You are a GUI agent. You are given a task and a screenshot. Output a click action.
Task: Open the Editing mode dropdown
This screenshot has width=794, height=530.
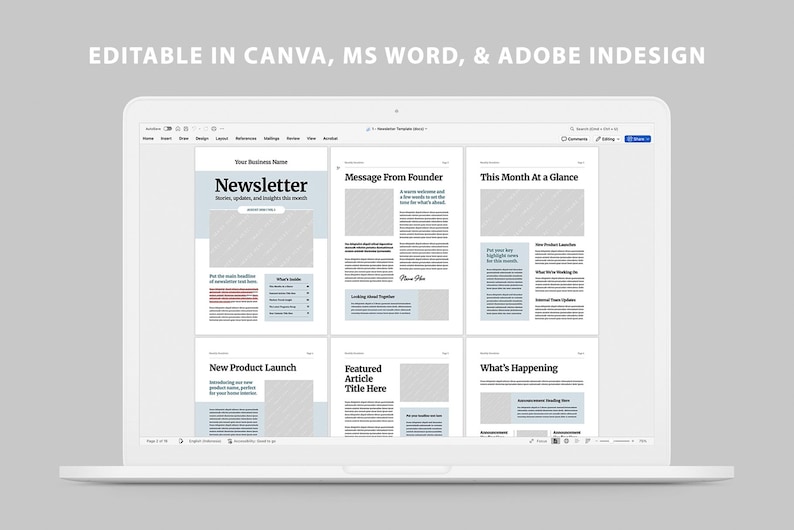pyautogui.click(x=608, y=139)
